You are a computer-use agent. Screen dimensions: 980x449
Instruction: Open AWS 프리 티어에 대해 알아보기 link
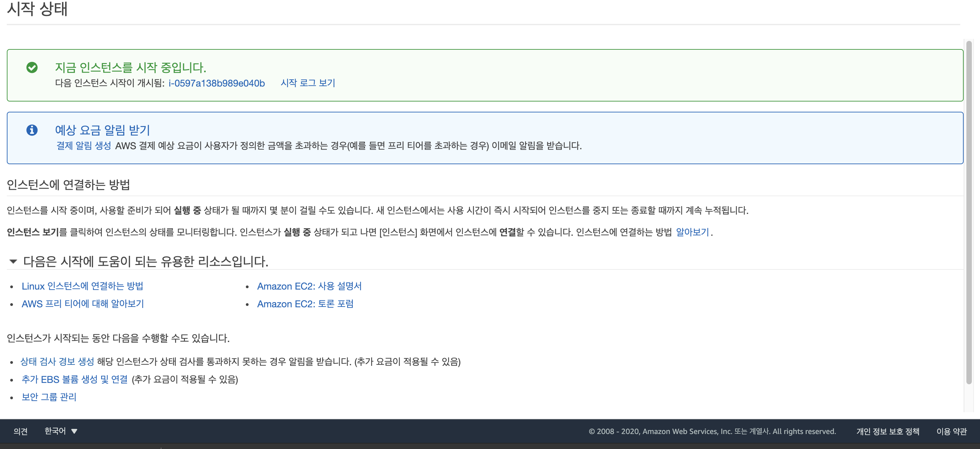(82, 304)
